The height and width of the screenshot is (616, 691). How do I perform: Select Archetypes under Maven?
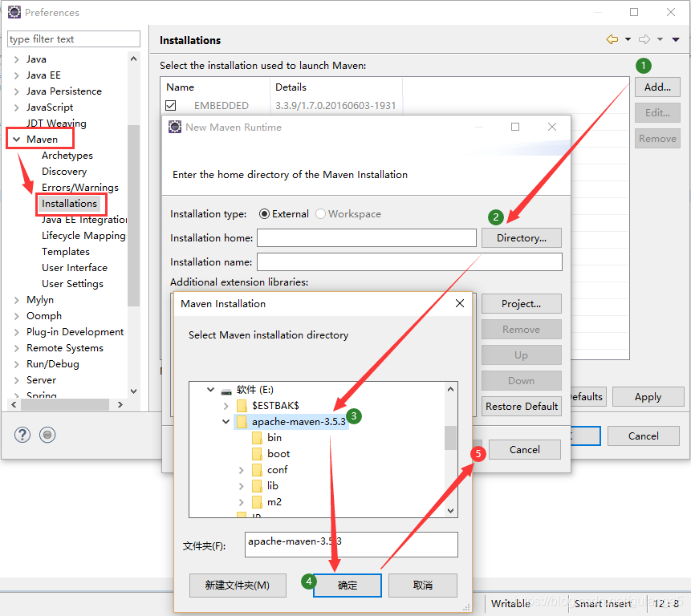[x=67, y=156]
